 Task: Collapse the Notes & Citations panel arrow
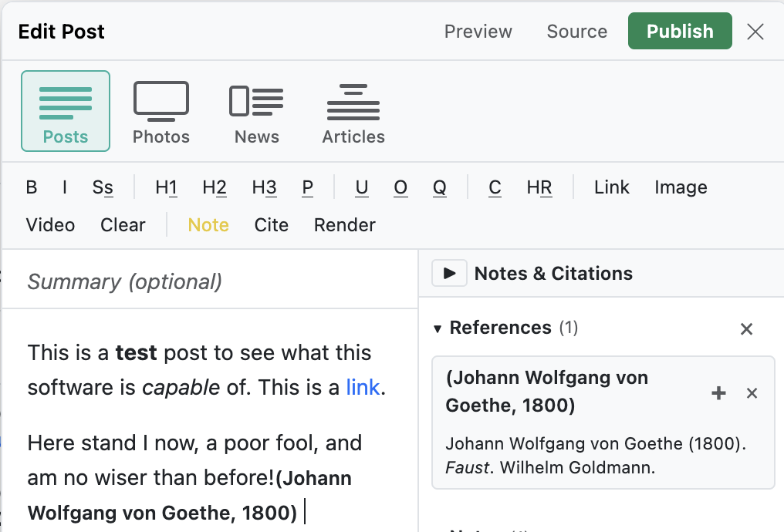click(450, 273)
